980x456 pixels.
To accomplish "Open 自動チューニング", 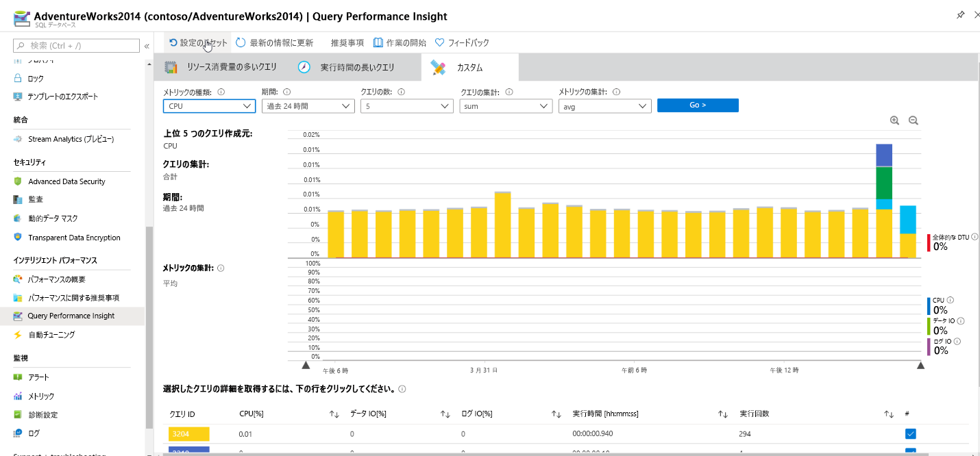I will pos(51,335).
